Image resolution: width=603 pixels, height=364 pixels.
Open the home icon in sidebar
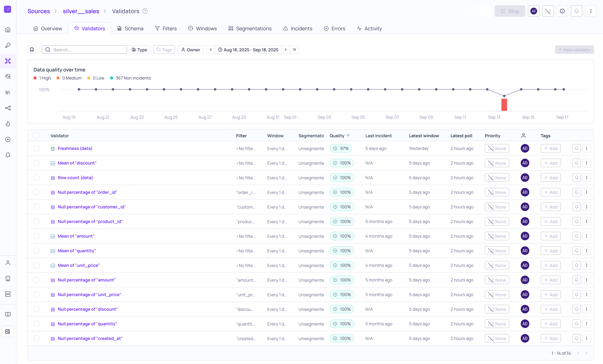tap(8, 30)
